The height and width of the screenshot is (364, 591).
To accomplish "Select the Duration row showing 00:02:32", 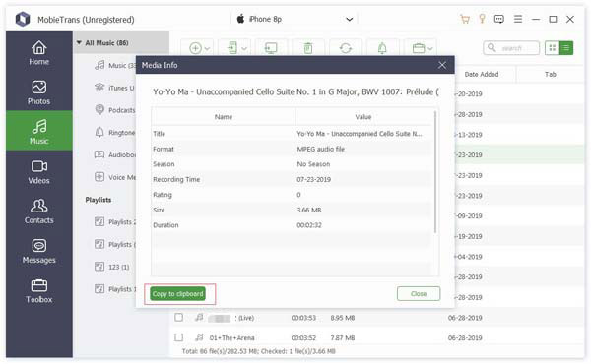I will click(x=292, y=225).
